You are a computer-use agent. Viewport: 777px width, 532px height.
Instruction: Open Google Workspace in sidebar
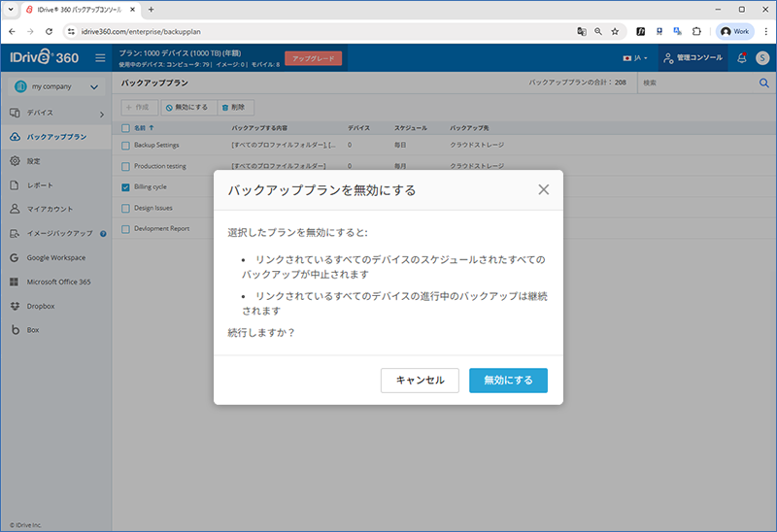[x=55, y=257]
